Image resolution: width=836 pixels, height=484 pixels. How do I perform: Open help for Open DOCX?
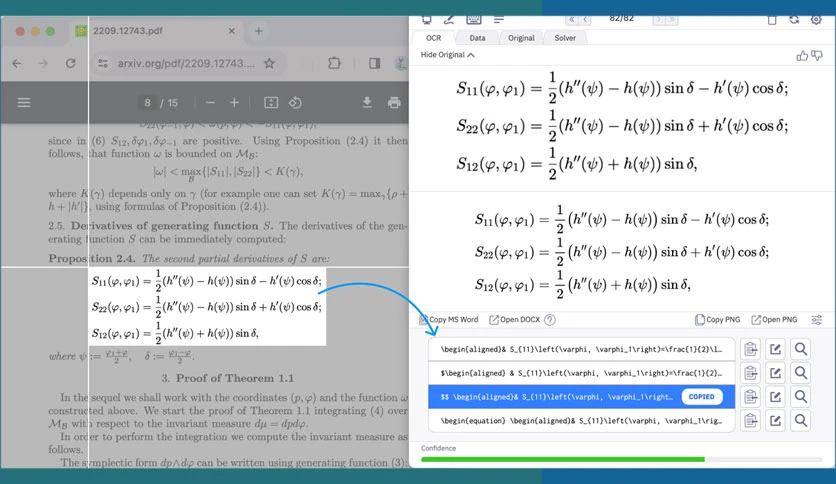[x=550, y=320]
